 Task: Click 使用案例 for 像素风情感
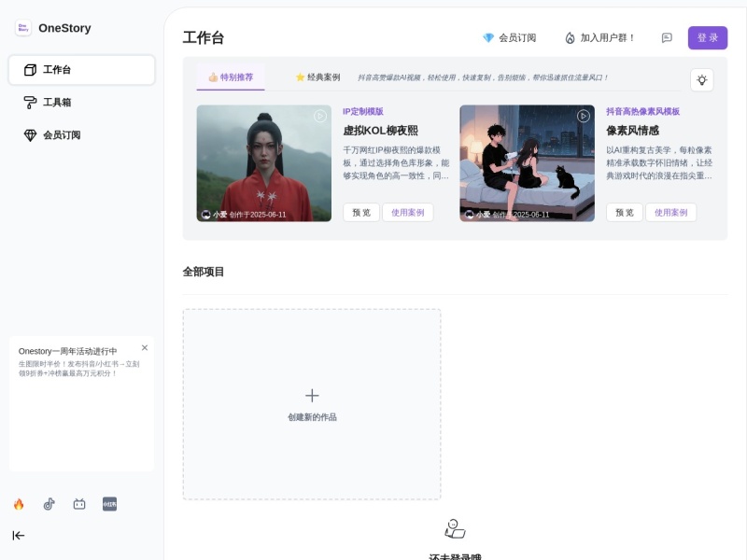670,213
